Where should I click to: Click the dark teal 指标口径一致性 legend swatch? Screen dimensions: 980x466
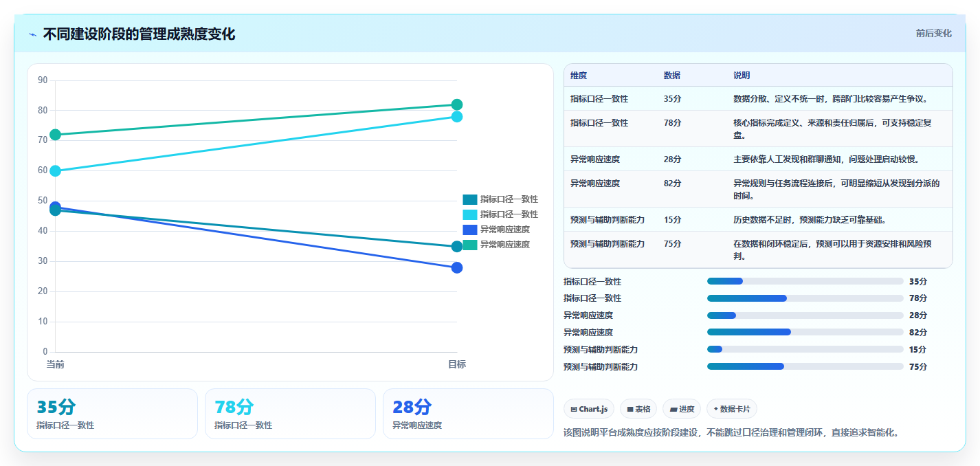tap(470, 199)
